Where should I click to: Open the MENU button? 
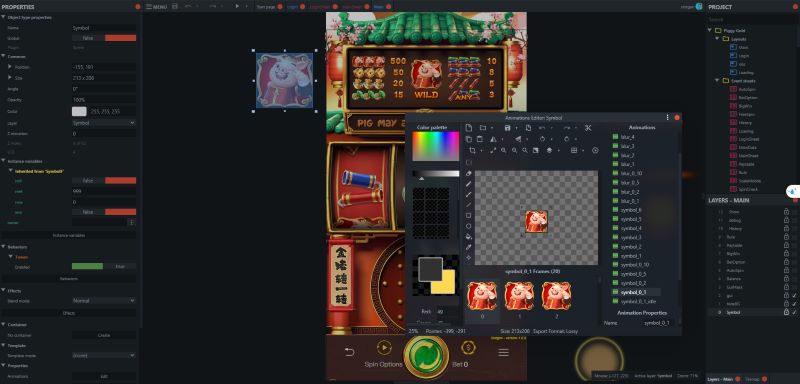pyautogui.click(x=156, y=7)
